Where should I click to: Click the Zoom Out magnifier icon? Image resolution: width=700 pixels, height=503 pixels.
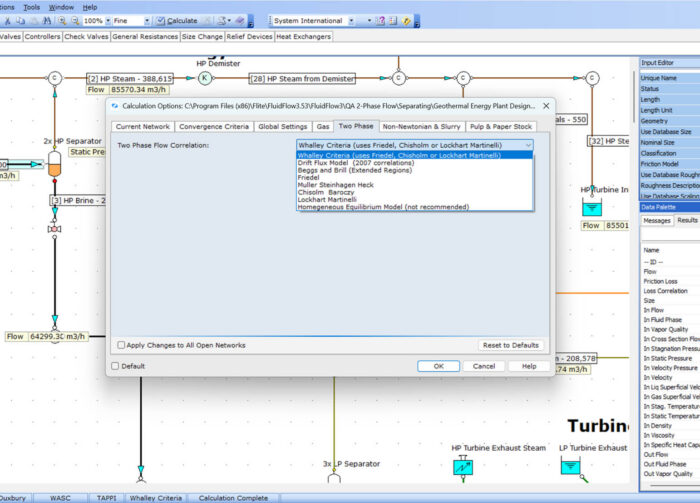(x=75, y=20)
